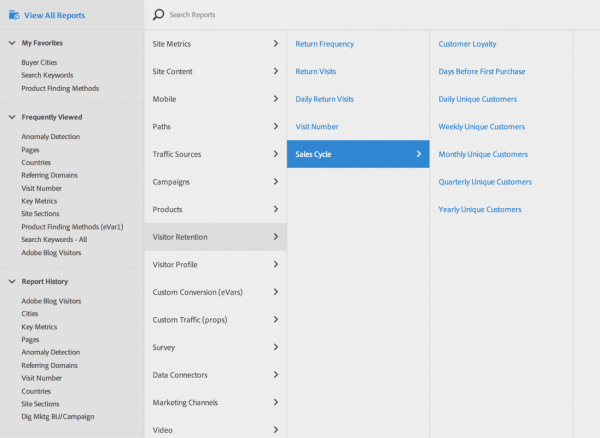Expand the Custom Traffic (props) chevron
Viewport: 600px width, 438px height.
point(276,319)
